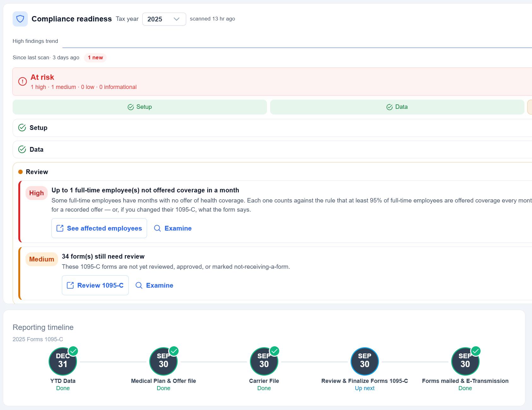Viewport: 532px width, 410px height.
Task: Click the 'Reporting timeline' heading
Action: point(43,327)
